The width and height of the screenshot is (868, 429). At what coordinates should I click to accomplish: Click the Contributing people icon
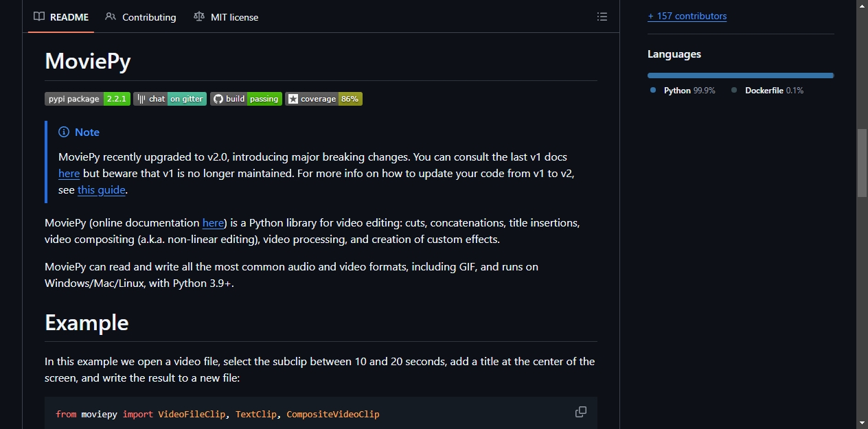[x=111, y=16]
